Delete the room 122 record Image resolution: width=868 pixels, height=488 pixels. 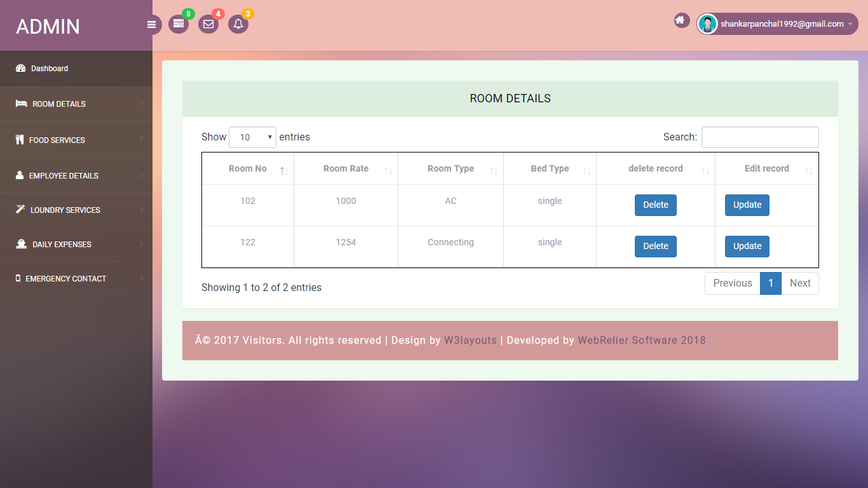(x=656, y=247)
